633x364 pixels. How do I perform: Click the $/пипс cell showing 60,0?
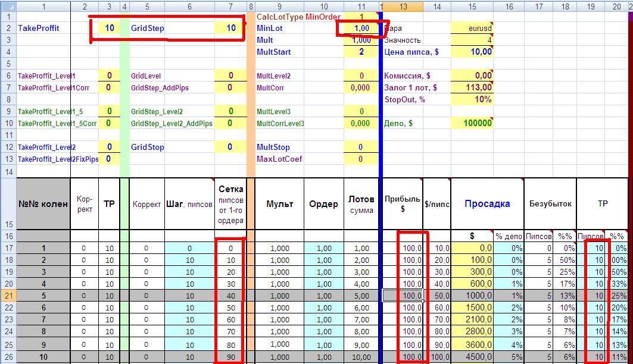[x=437, y=307]
